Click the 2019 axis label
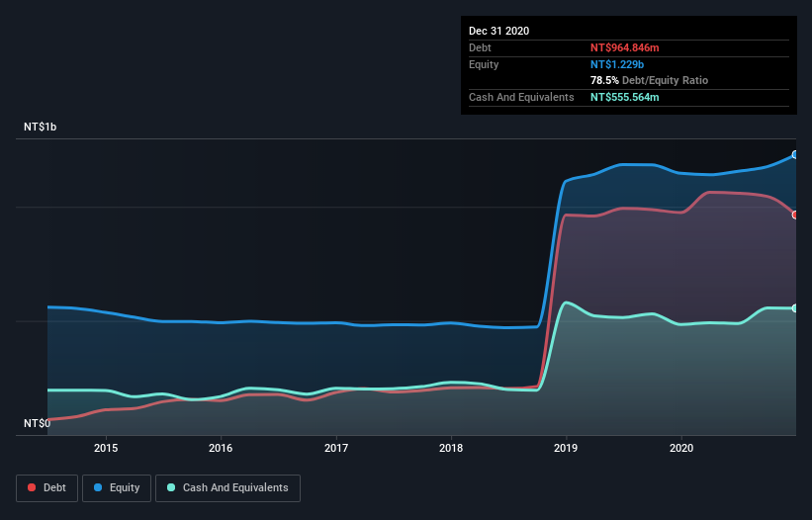 (x=566, y=448)
